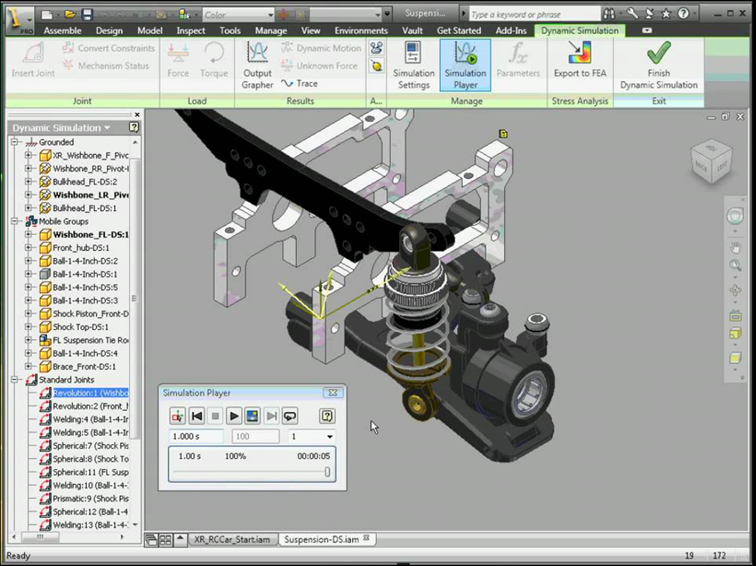Click the simulation time slider handle
Screen dimensions: 756x566
[x=327, y=472]
